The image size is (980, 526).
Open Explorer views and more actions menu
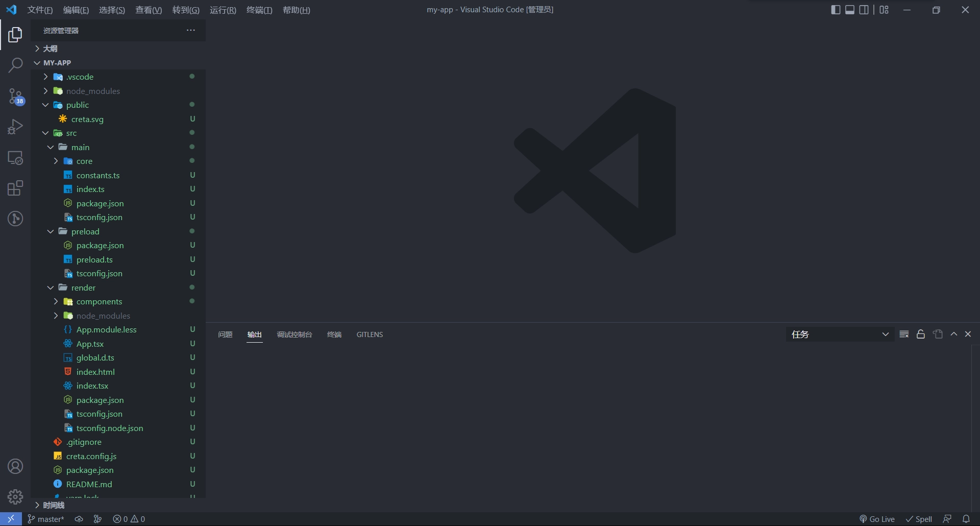tap(191, 31)
